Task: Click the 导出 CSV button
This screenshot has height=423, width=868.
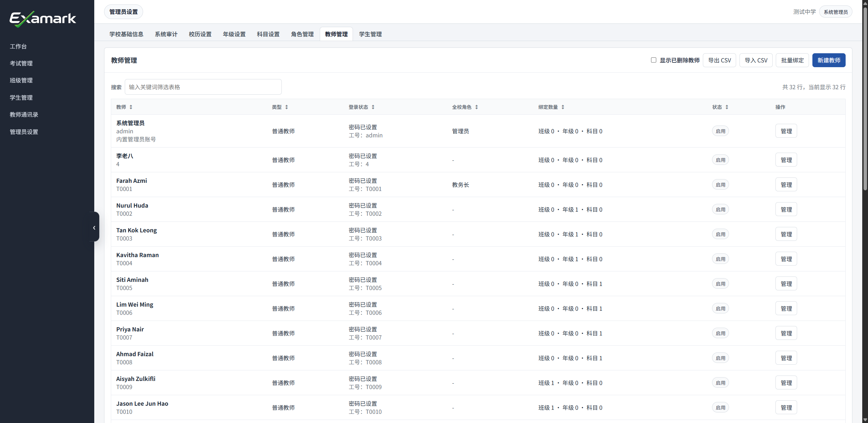Action: pyautogui.click(x=719, y=60)
